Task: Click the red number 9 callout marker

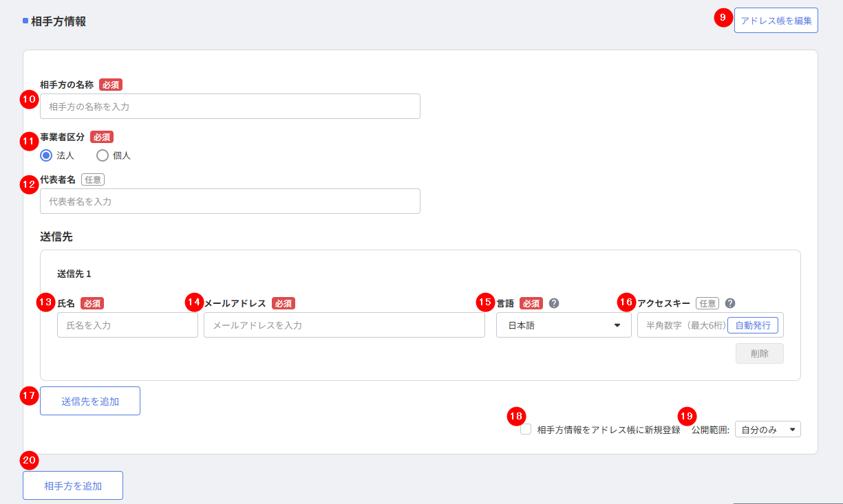Action: point(723,18)
